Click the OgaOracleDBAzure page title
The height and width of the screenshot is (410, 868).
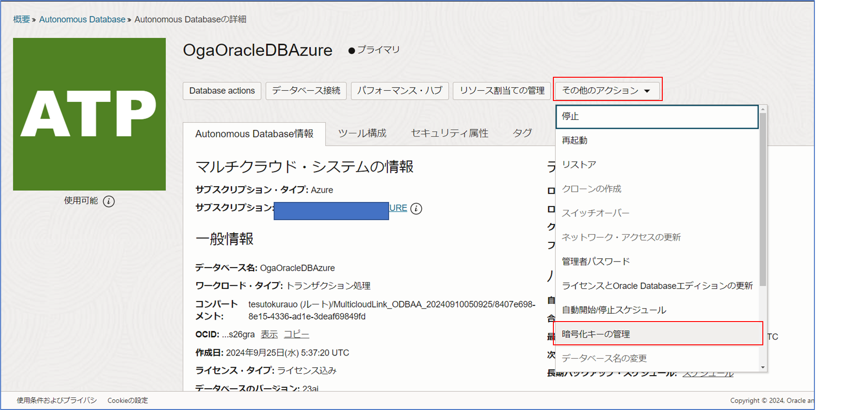pyautogui.click(x=257, y=50)
